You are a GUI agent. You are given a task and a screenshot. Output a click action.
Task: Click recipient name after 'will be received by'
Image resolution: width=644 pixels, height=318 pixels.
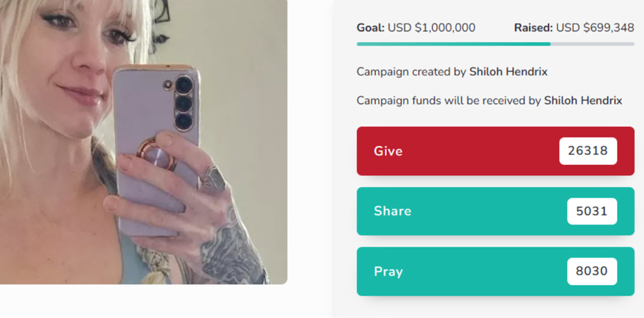pyautogui.click(x=583, y=101)
